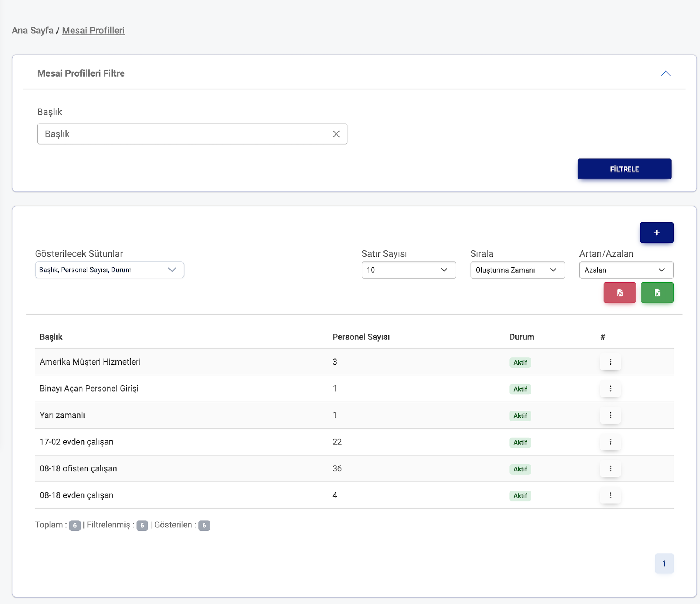Click the # actions column header
This screenshot has height=604, width=700.
click(603, 337)
